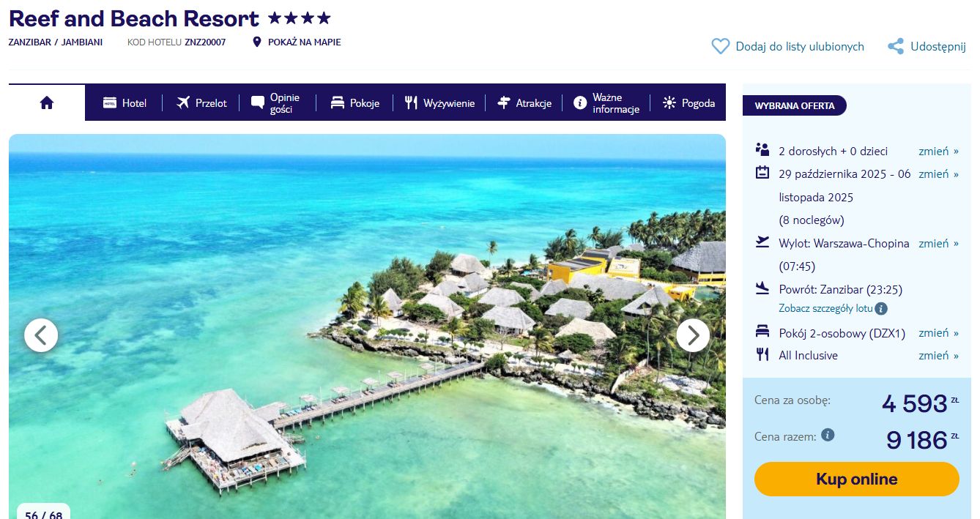
Task: Open Zobacz szczegóły lotu link
Action: point(825,309)
